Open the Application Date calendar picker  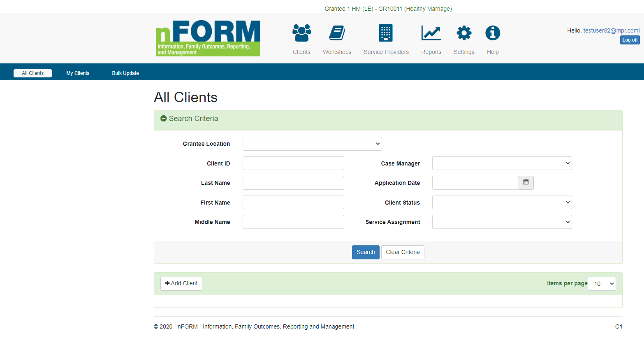pos(526,182)
